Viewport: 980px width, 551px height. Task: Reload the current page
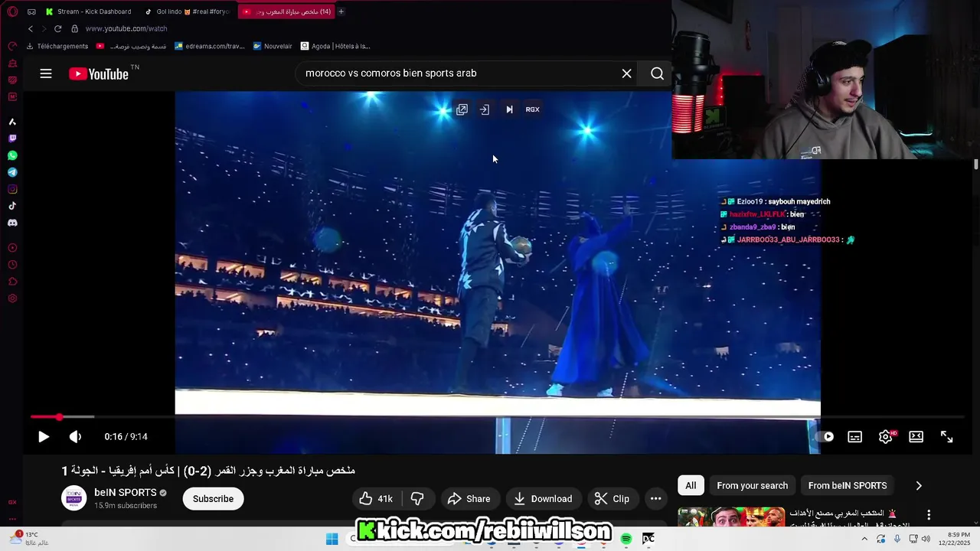pos(57,28)
